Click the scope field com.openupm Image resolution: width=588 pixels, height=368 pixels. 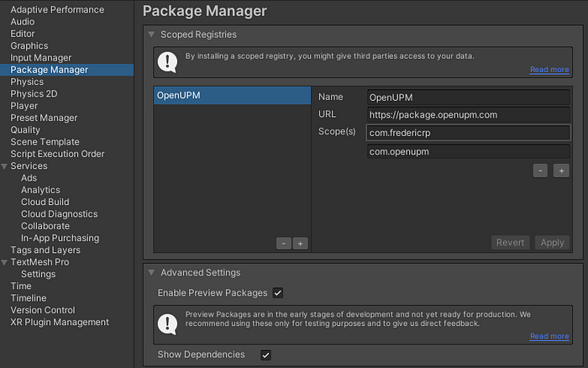[x=469, y=151]
